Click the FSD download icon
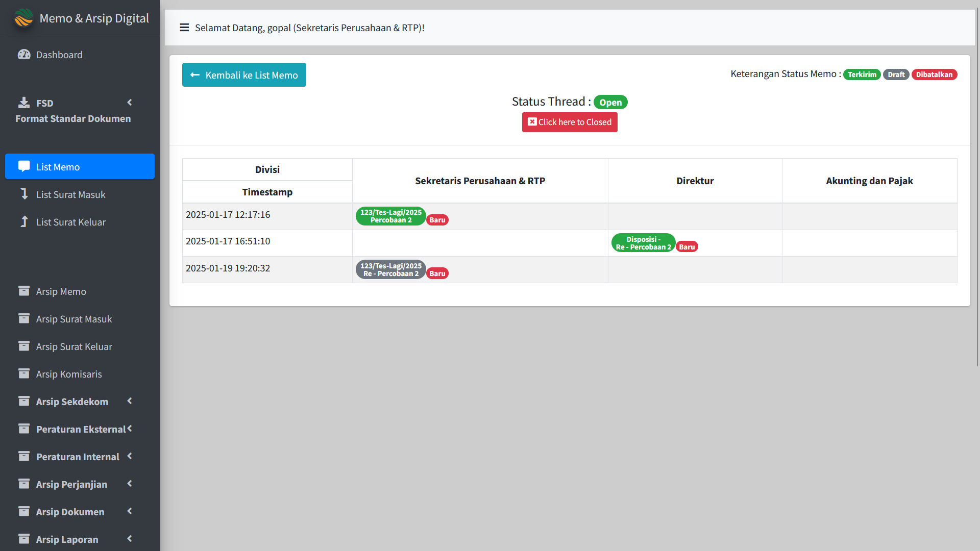This screenshot has height=551, width=980. (x=24, y=103)
